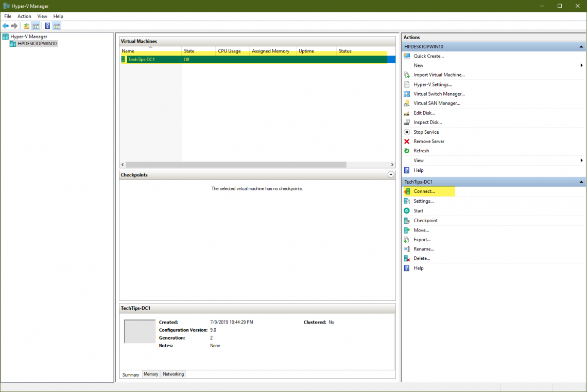Viewport: 587px width, 392px height.
Task: Start the TechTips-DC1 virtual machine
Action: 419,210
